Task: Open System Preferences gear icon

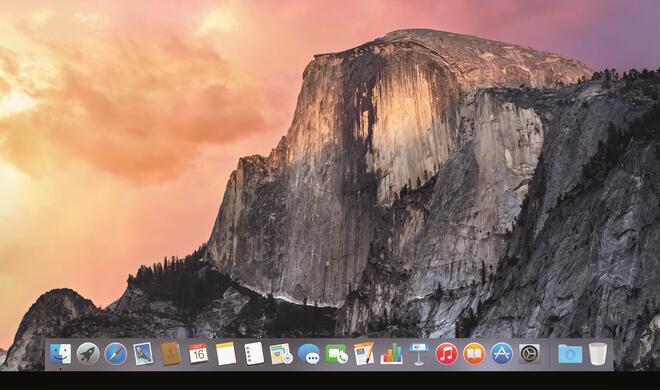Action: (x=530, y=354)
